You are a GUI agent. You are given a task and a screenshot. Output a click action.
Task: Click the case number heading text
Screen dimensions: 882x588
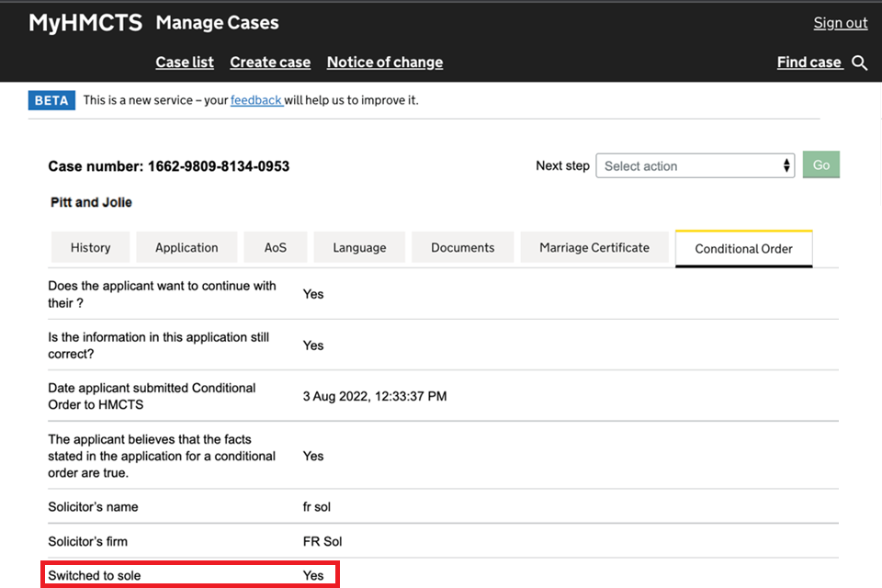tap(168, 166)
